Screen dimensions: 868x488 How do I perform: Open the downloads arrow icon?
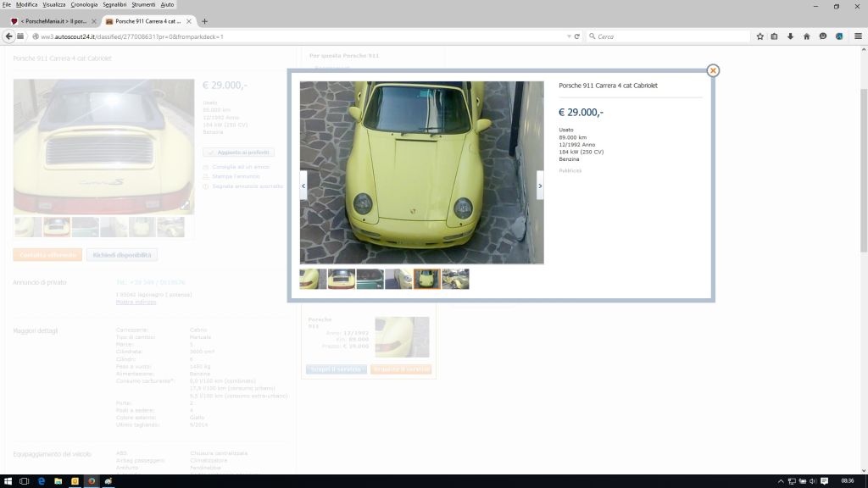pos(791,36)
